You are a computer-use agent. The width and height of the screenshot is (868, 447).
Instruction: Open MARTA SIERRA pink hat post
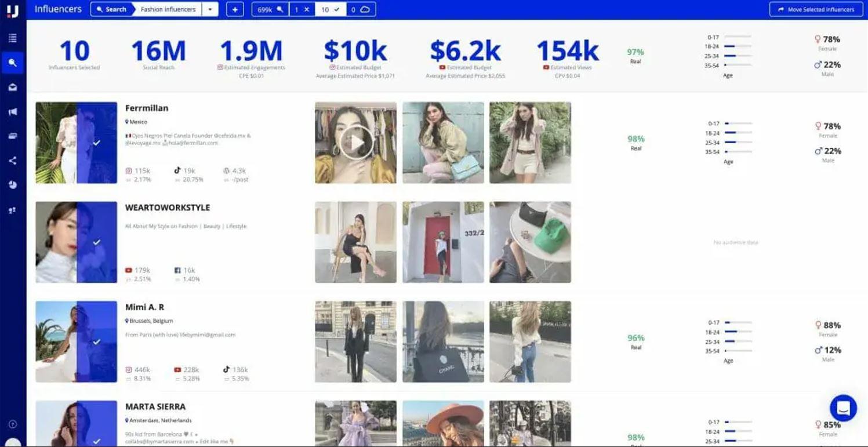click(x=443, y=423)
